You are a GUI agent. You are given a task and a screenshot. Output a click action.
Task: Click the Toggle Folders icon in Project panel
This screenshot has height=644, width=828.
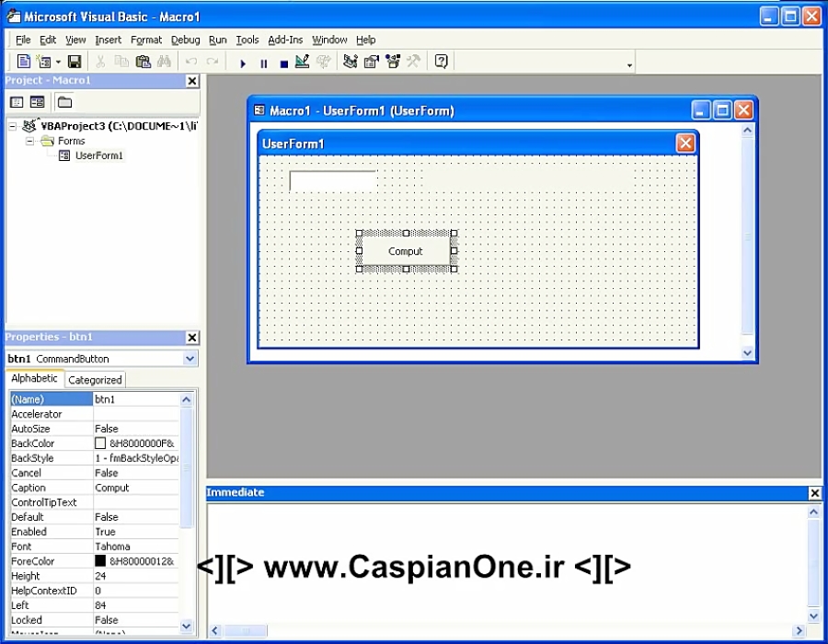click(x=64, y=102)
